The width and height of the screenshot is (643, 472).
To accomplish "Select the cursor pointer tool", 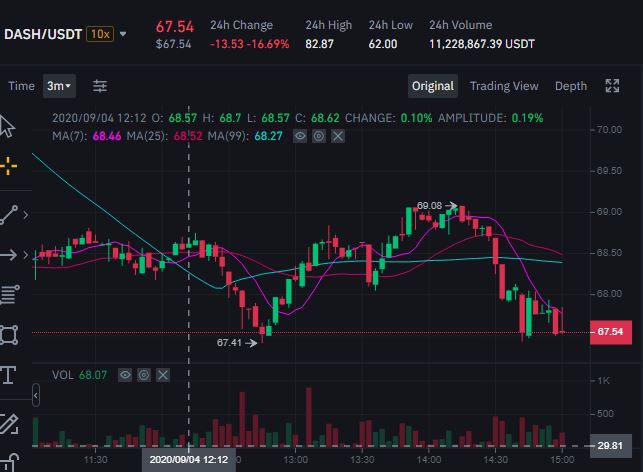I will coord(7,127).
